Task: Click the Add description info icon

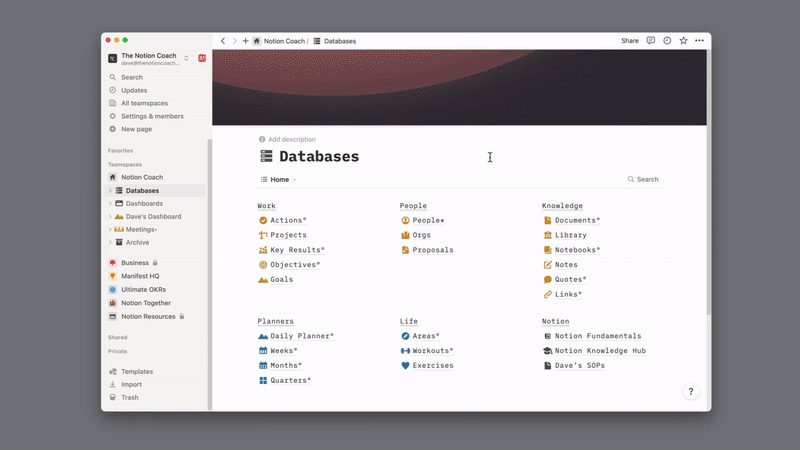Action: (262, 139)
